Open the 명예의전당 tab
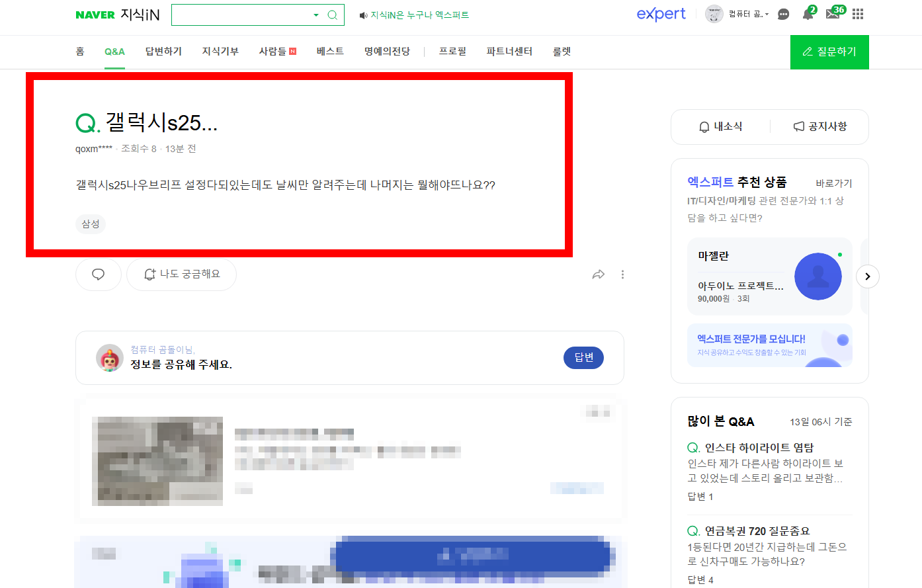This screenshot has width=922, height=588. (x=387, y=51)
